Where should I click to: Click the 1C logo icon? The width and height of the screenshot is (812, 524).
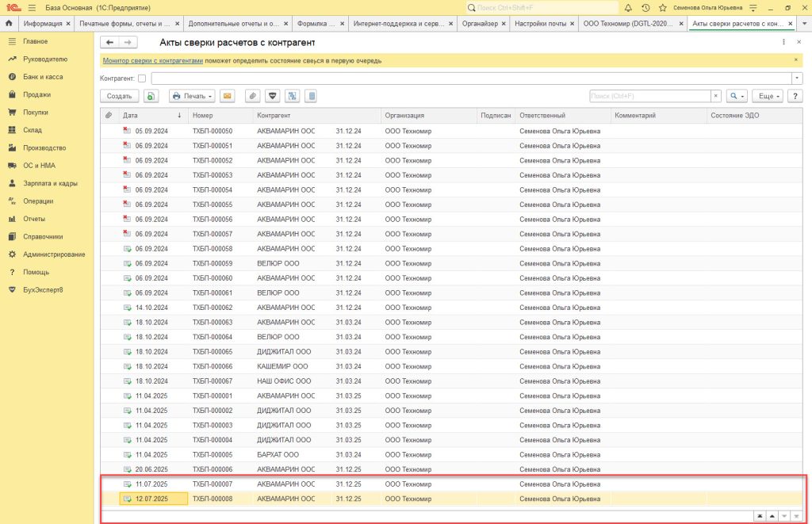point(13,8)
